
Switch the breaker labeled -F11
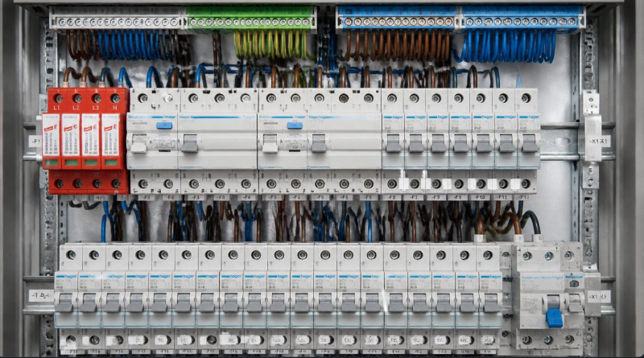(506, 144)
